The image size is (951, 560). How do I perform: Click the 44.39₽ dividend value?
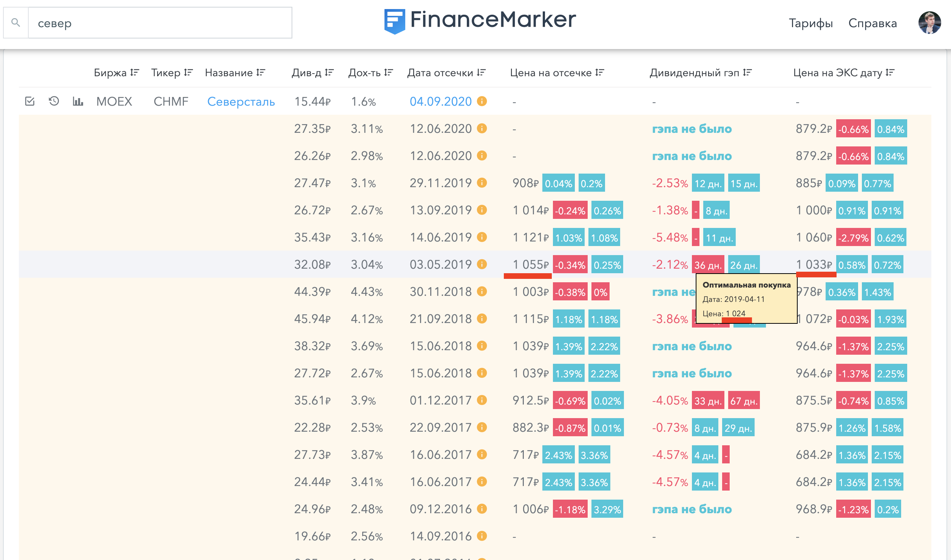tap(312, 292)
